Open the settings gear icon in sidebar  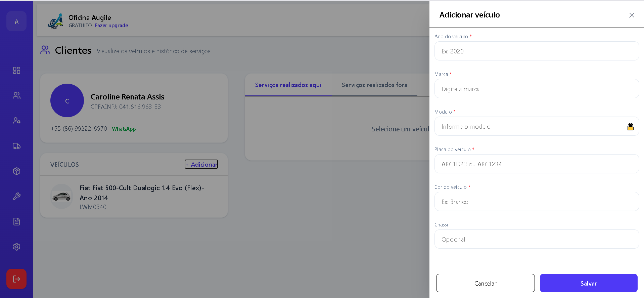click(x=16, y=247)
